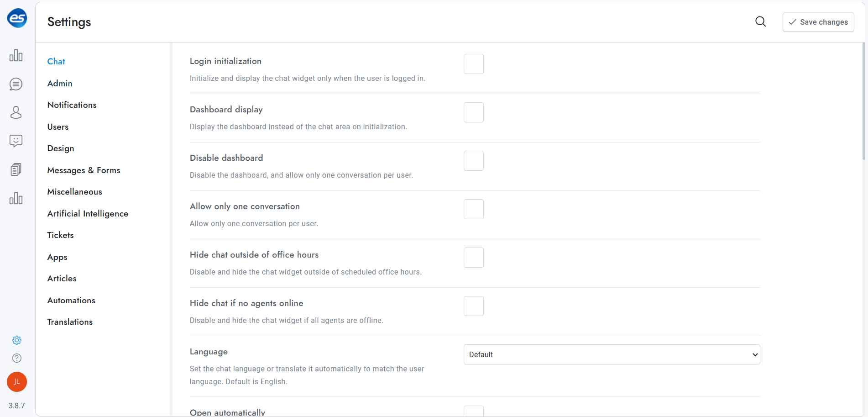
Task: Open the reports bar chart icon
Action: (16, 198)
